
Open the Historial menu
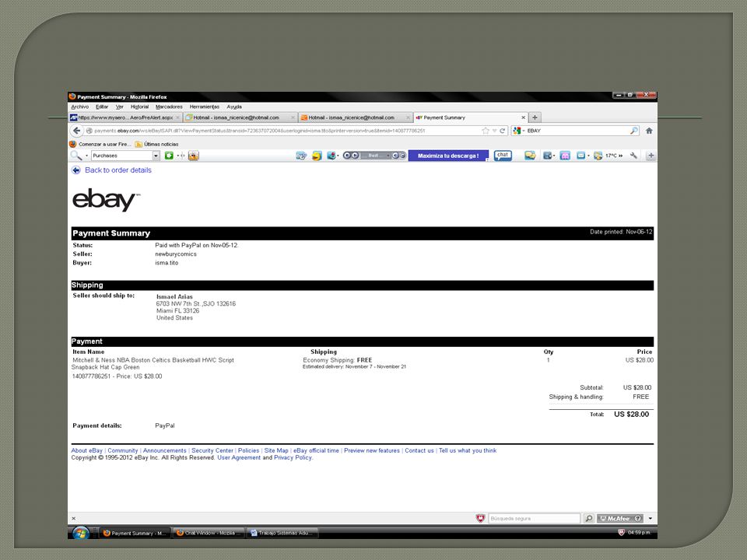139,107
